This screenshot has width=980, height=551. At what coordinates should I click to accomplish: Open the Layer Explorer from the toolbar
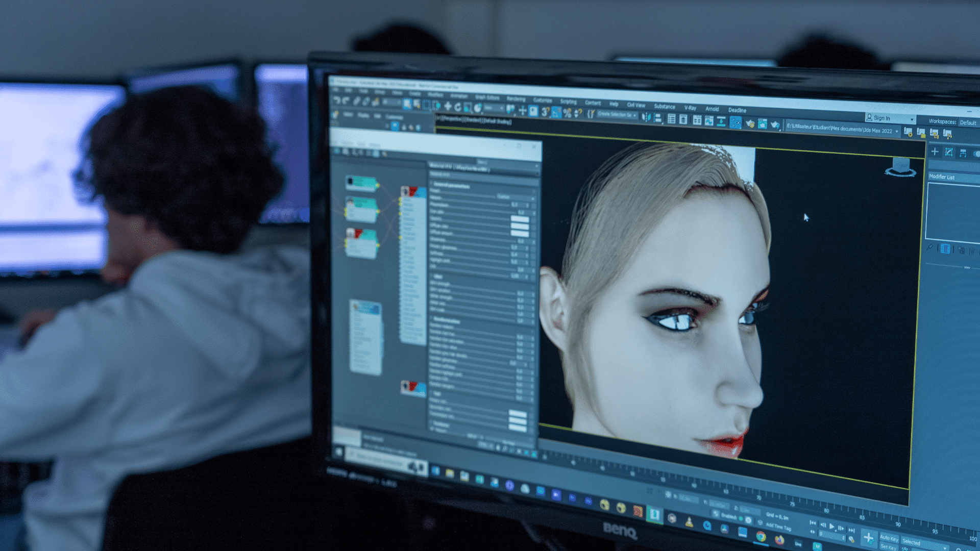pyautogui.click(x=683, y=119)
